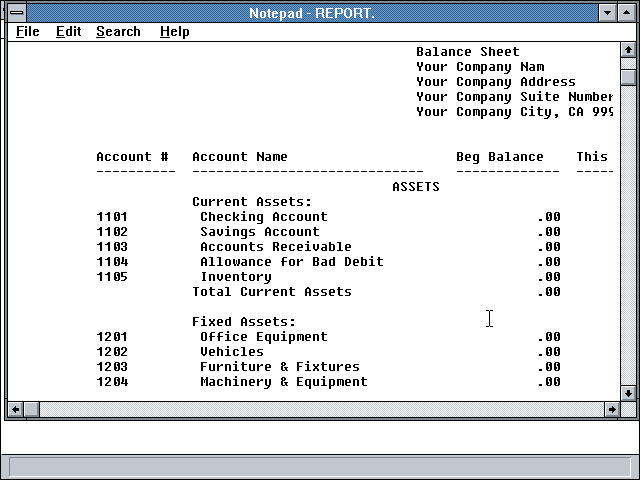This screenshot has height=480, width=640.
Task: Click the vertical scrollbar down arrow
Action: pyautogui.click(x=628, y=393)
